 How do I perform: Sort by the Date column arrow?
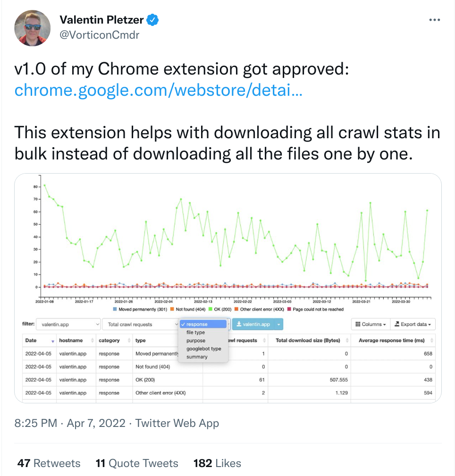coord(53,341)
